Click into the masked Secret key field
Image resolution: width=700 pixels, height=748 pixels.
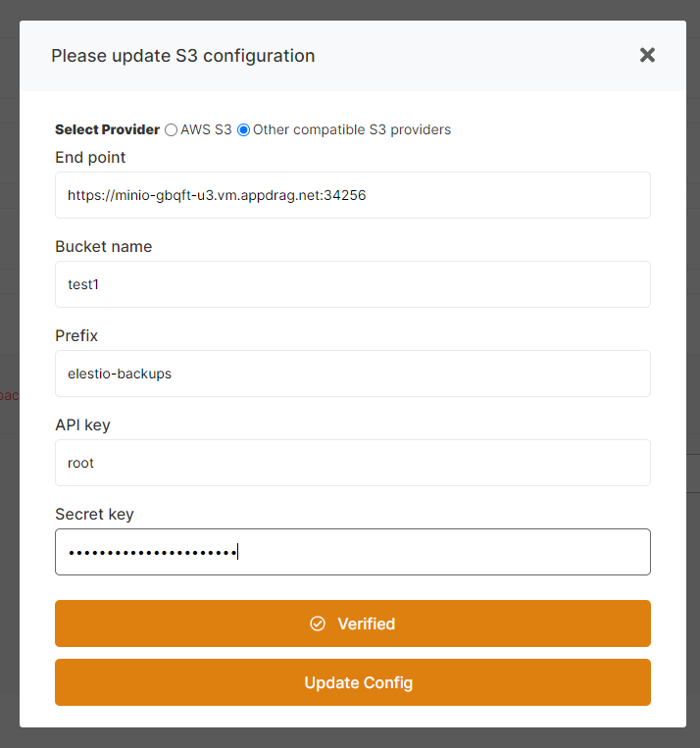coord(353,552)
